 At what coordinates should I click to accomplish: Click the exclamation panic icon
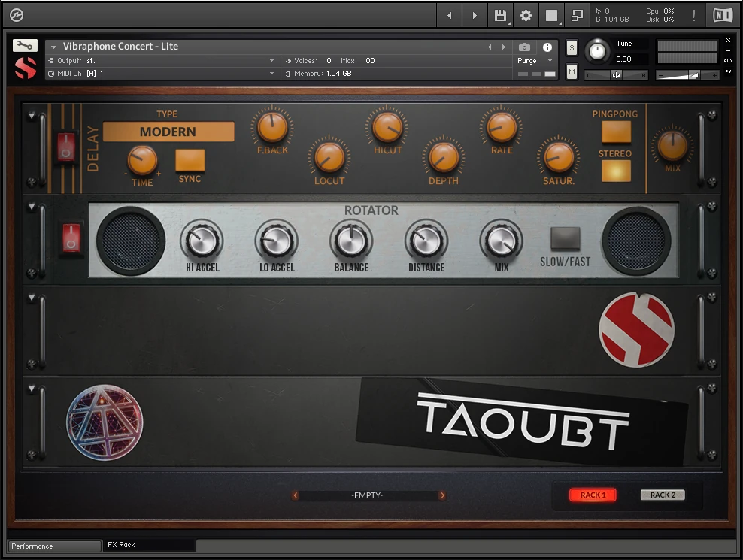[x=693, y=15]
